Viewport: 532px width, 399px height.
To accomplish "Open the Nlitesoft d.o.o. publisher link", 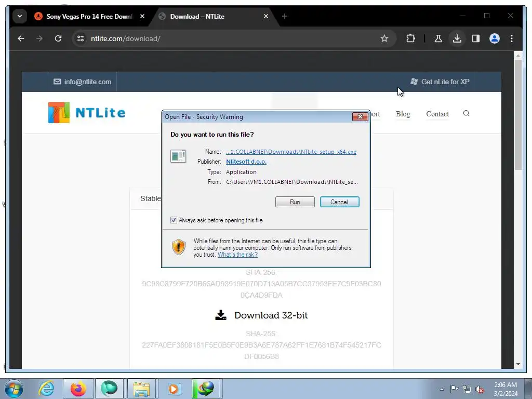I will coord(246,162).
